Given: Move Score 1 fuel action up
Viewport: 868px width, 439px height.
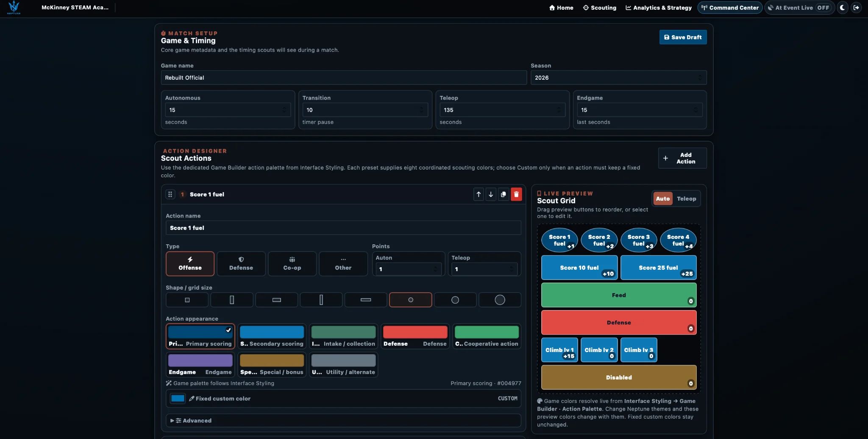Looking at the screenshot, I should [479, 194].
